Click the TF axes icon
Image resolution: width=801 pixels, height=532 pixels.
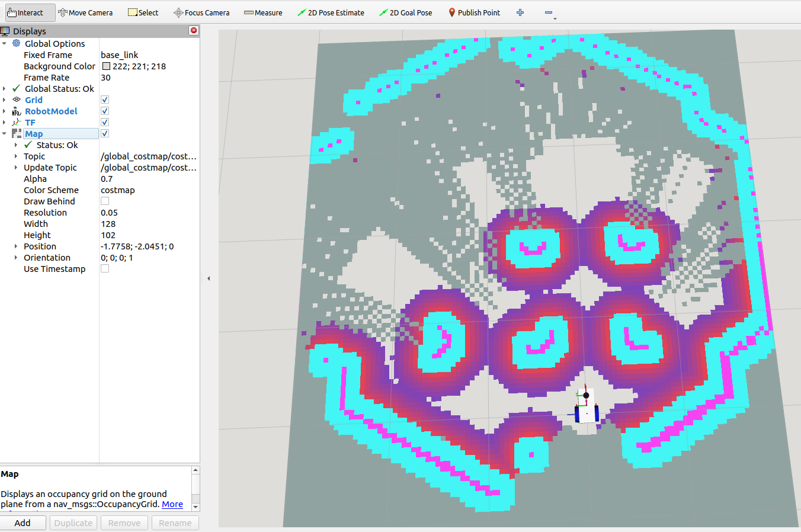point(17,122)
